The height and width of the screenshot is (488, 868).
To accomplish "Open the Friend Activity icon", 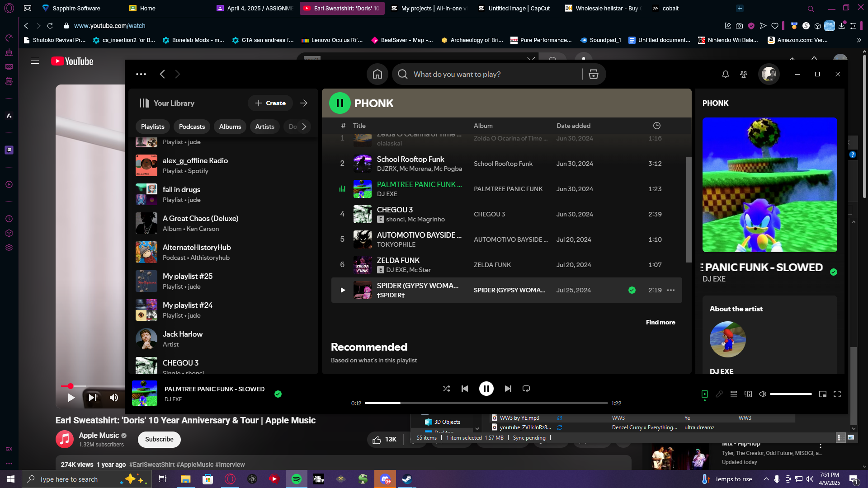I will point(744,74).
